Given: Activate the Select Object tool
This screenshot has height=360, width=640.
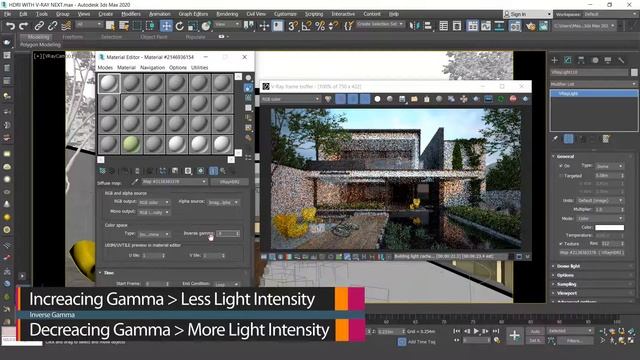Looking at the screenshot, I should [110, 26].
